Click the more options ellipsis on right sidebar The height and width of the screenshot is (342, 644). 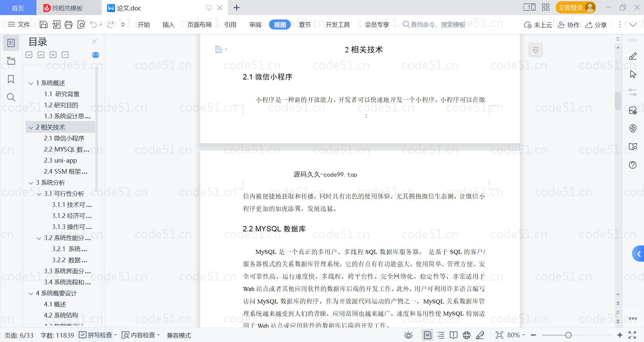(x=633, y=319)
